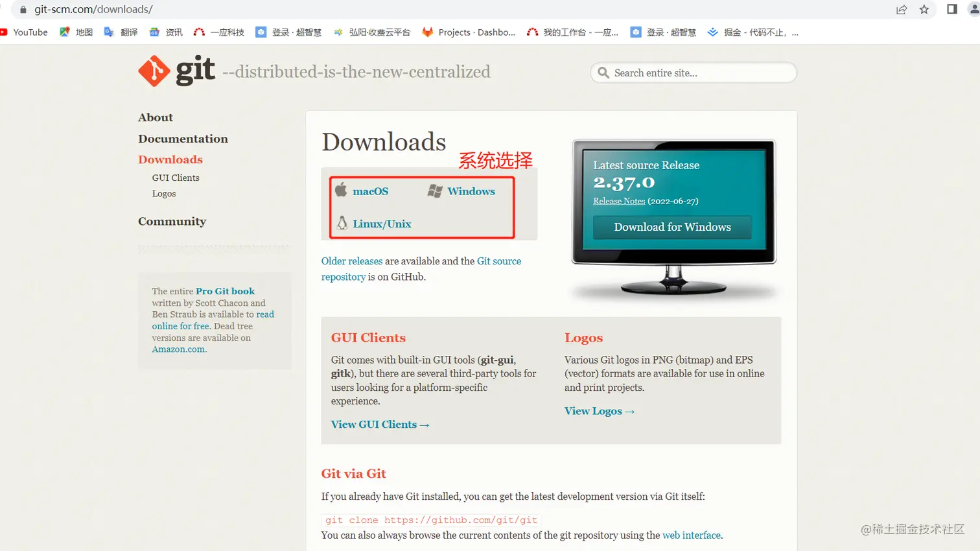The image size is (980, 551).
Task: Click the Git via Git heading
Action: (353, 474)
